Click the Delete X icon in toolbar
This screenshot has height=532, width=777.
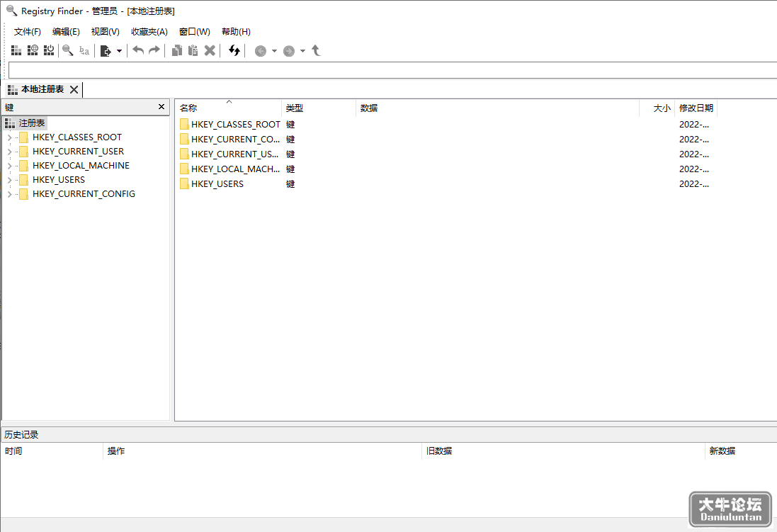(x=210, y=50)
